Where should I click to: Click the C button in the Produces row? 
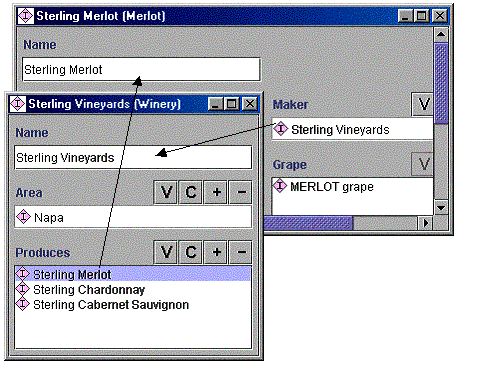[191, 252]
